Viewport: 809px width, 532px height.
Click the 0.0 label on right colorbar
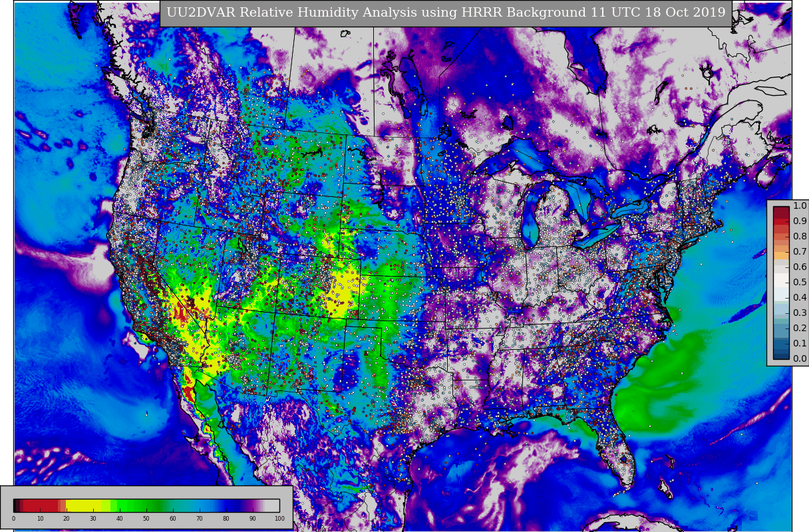tap(800, 358)
